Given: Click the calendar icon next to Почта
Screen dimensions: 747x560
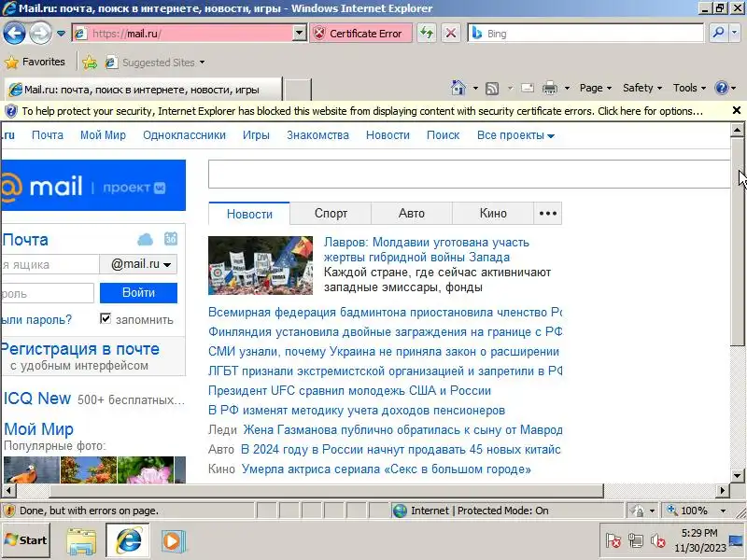Looking at the screenshot, I should point(171,239).
